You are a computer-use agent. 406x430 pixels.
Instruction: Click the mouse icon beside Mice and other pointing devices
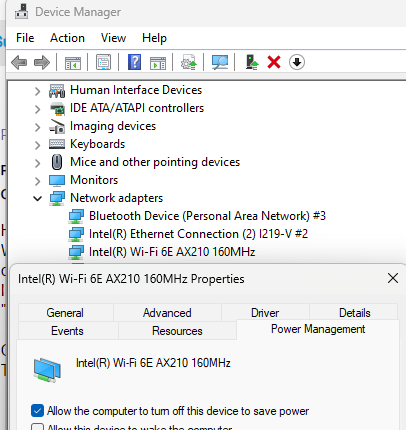(x=57, y=162)
